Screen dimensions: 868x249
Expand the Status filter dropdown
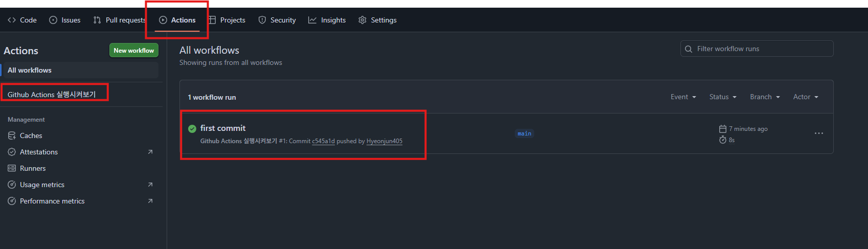coord(722,97)
